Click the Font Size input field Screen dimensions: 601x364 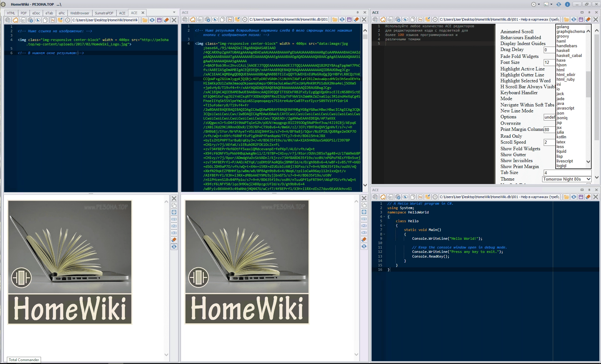[x=549, y=63]
